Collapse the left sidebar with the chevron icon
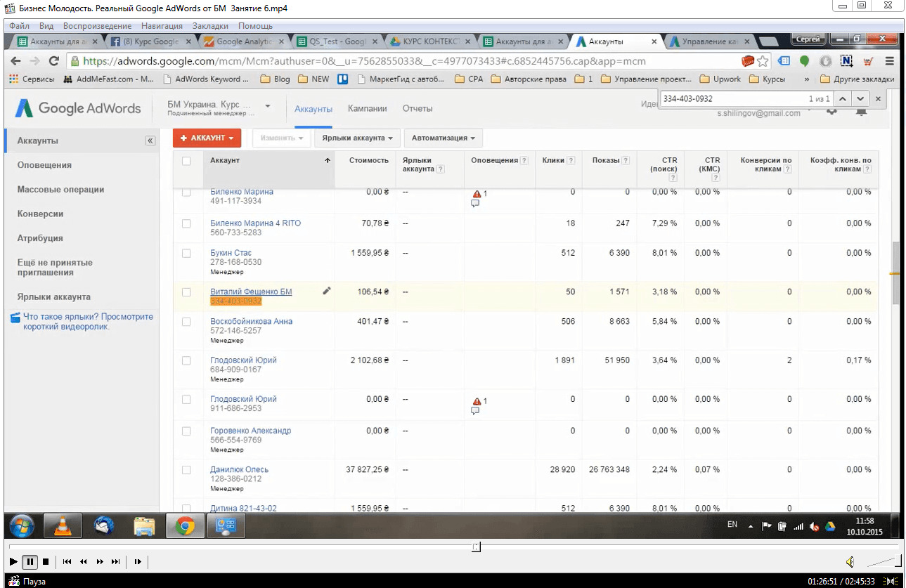This screenshot has height=588, width=906. 150,141
